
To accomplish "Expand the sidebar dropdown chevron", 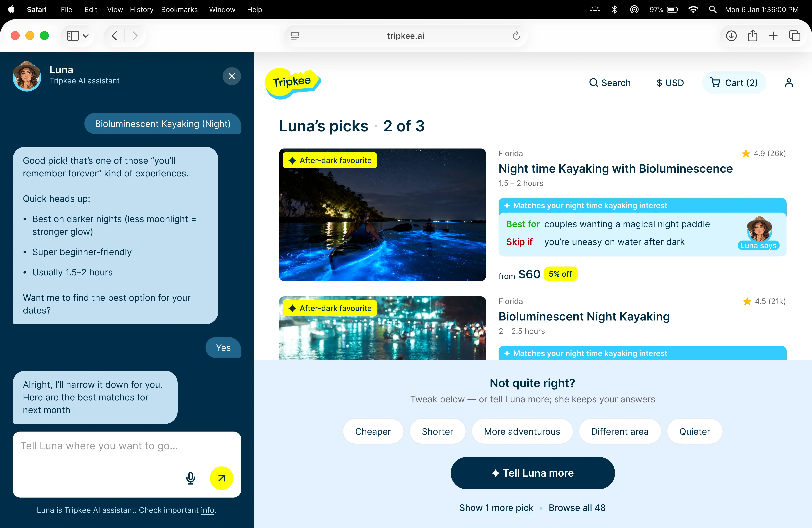I will [x=86, y=36].
